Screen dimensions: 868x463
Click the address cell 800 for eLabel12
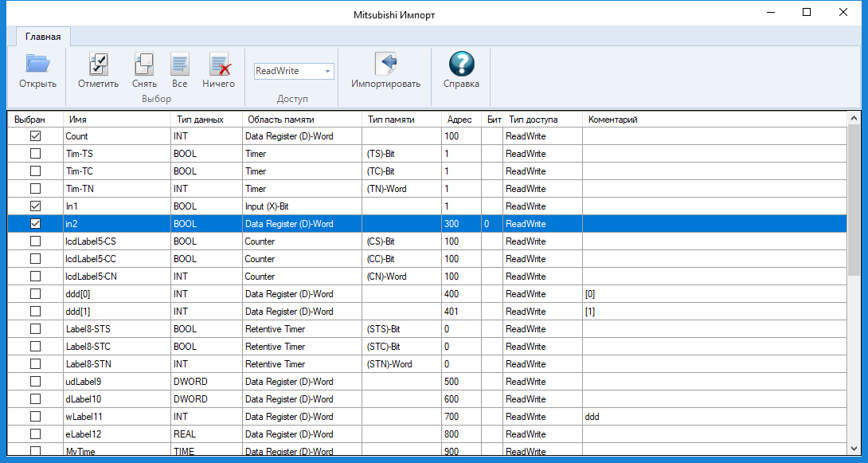461,434
